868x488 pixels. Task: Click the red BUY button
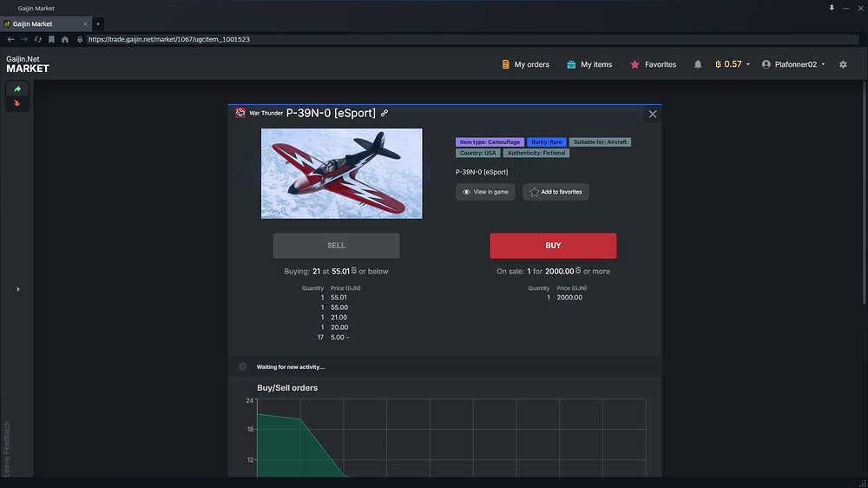tap(553, 246)
